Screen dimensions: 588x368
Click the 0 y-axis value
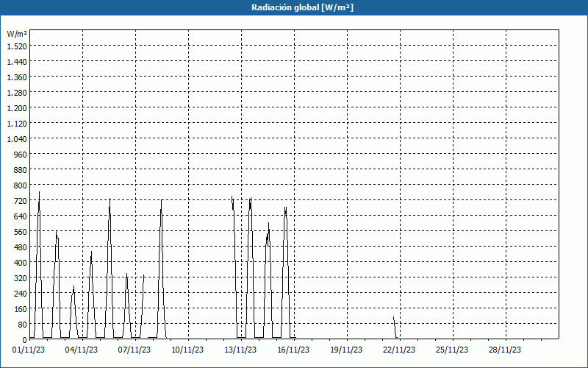click(25, 340)
